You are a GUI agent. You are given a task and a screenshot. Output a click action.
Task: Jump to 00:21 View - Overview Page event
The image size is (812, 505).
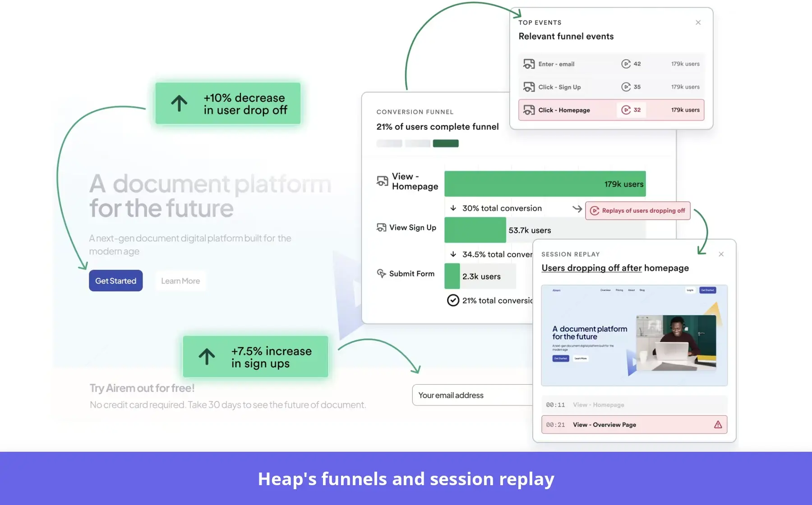[634, 425]
